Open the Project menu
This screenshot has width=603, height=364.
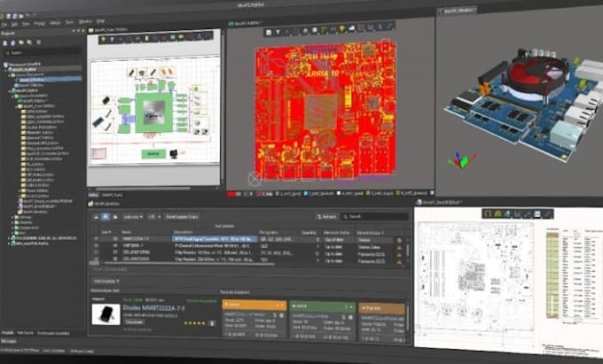(40, 23)
